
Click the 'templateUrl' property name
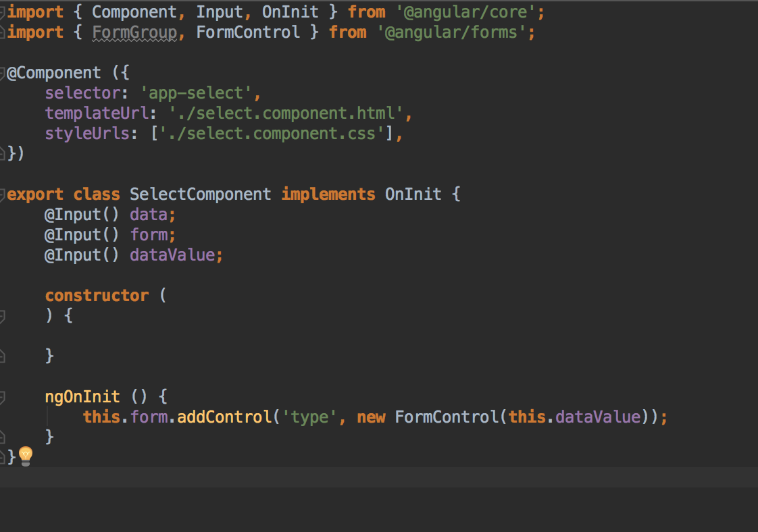tap(97, 113)
